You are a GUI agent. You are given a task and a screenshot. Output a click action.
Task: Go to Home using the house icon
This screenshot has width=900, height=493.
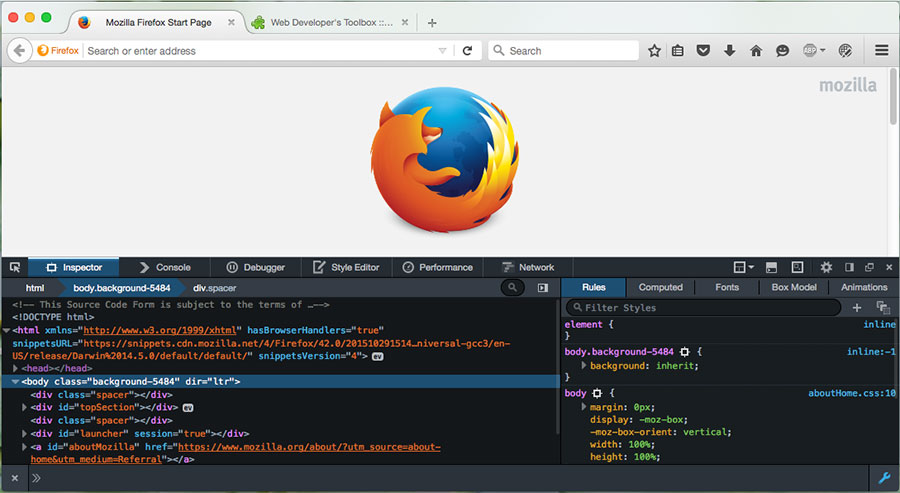pyautogui.click(x=756, y=51)
